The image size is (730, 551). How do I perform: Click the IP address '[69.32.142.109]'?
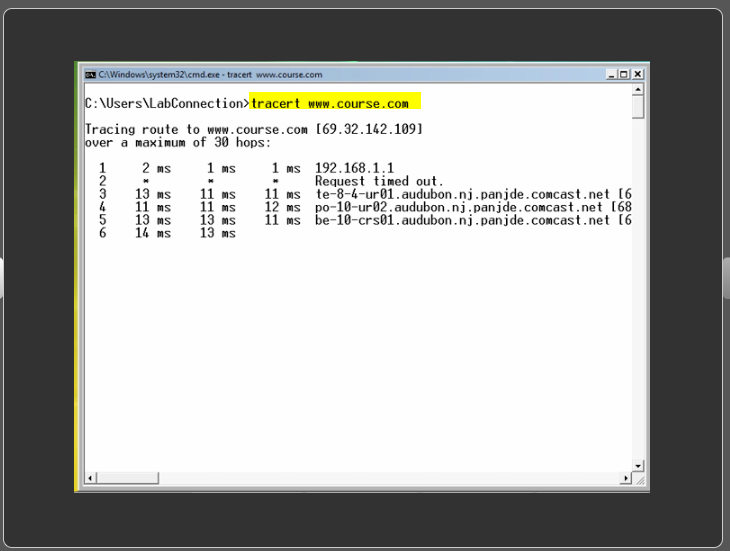(x=369, y=129)
